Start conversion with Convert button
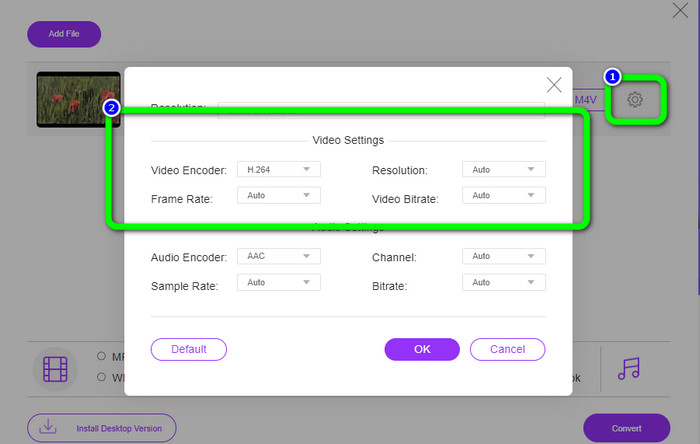Image resolution: width=700 pixels, height=444 pixels. [626, 428]
